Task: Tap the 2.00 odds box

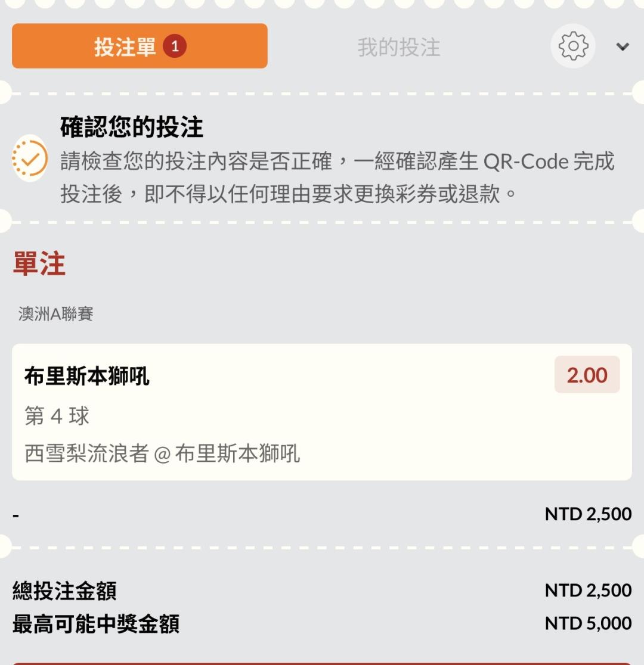Action: click(587, 375)
